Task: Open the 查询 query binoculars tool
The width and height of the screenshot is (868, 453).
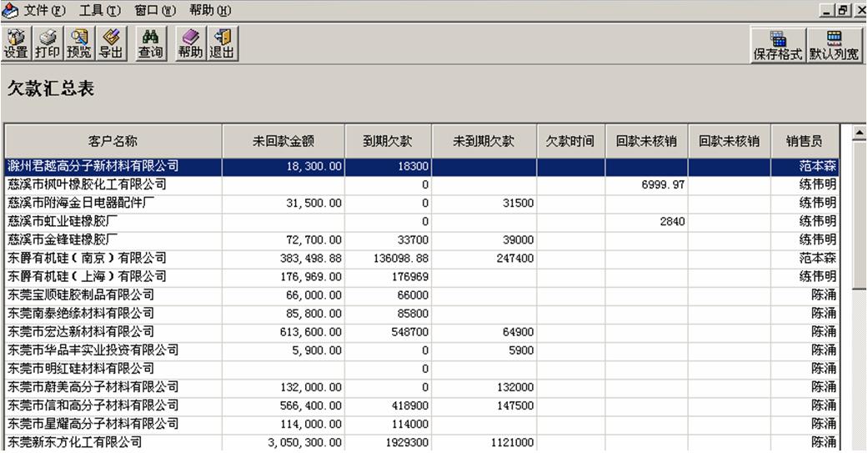Action: click(150, 43)
